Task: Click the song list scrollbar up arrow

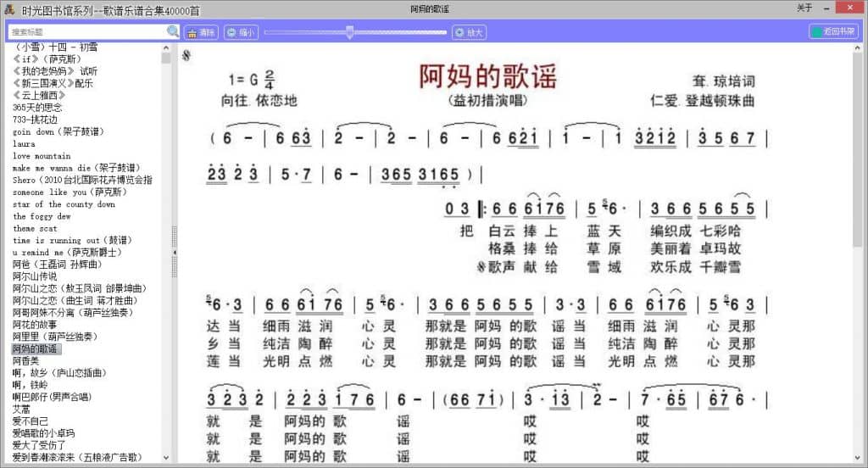Action: 166,47
